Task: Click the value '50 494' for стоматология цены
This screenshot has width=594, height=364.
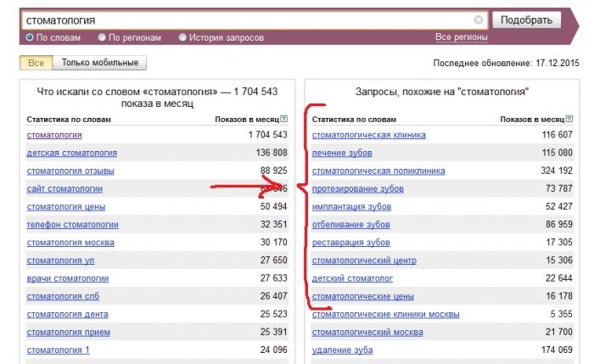Action: point(273,206)
